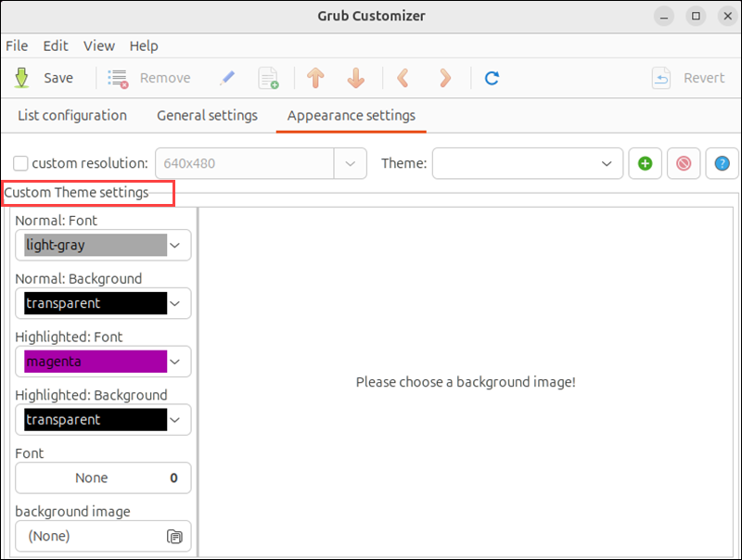742x560 pixels.
Task: Click the background image file browse icon
Action: coord(174,536)
